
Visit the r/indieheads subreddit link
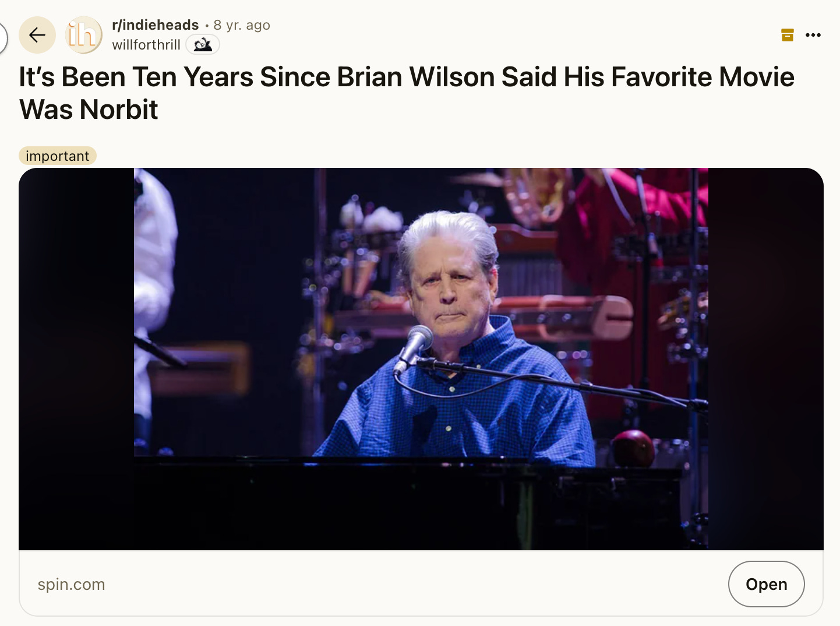(x=156, y=25)
